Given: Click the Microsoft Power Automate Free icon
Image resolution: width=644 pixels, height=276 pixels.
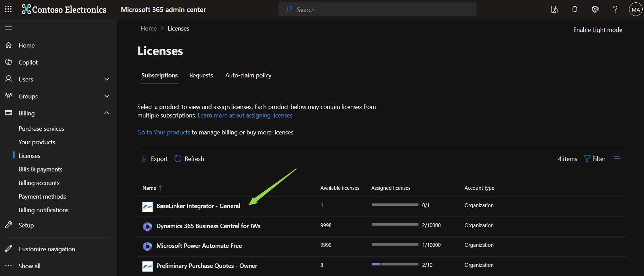Looking at the screenshot, I should pos(148,246).
